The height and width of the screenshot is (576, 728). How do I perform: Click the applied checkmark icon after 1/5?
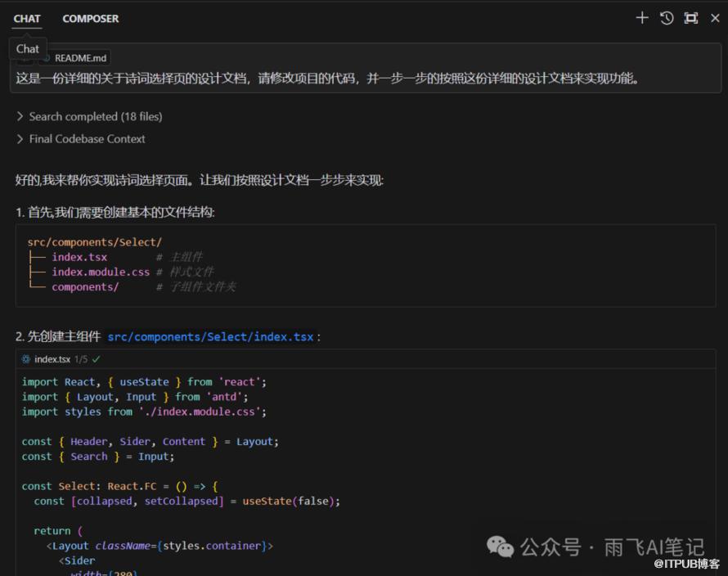click(97, 359)
